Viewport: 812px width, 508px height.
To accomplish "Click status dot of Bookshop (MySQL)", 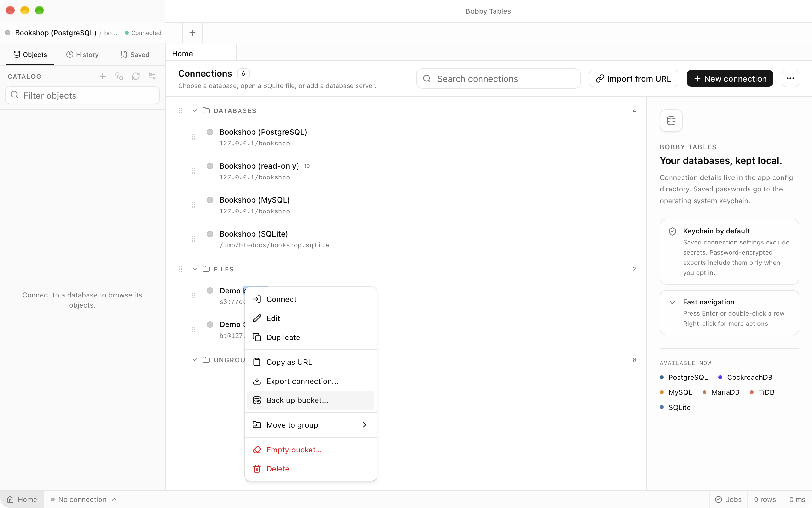I will point(210,200).
